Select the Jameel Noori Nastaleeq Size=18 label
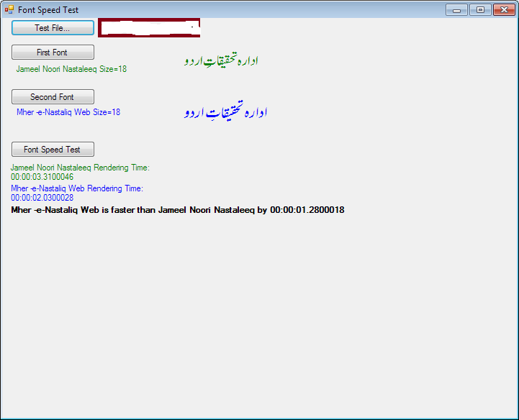Viewport: 519px width, 420px height. (71, 70)
